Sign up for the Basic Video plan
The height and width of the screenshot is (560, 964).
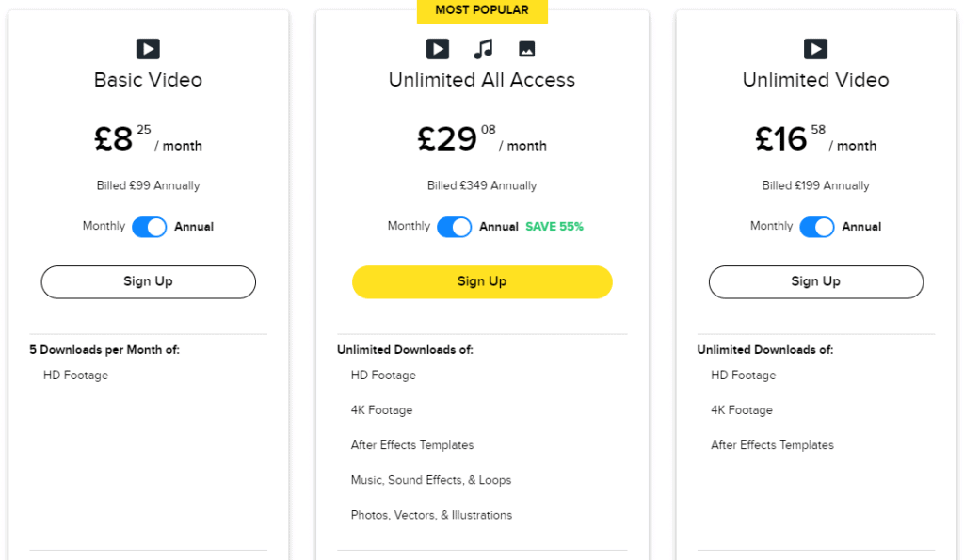pos(148,282)
